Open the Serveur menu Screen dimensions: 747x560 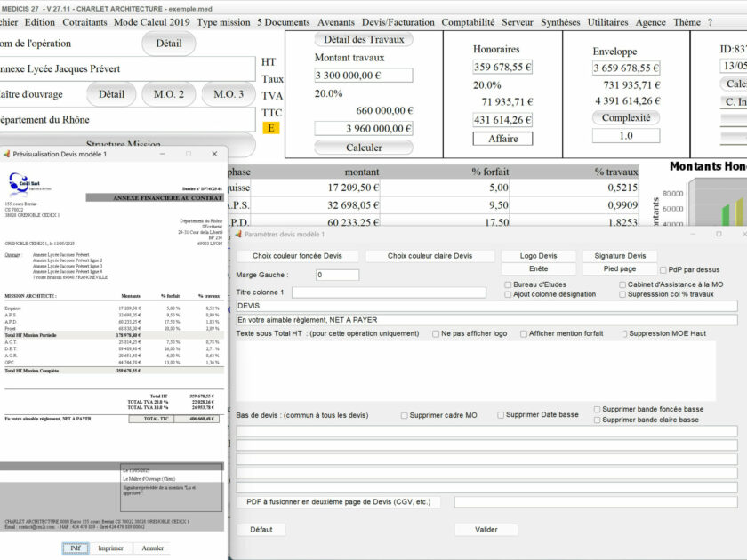click(x=518, y=22)
